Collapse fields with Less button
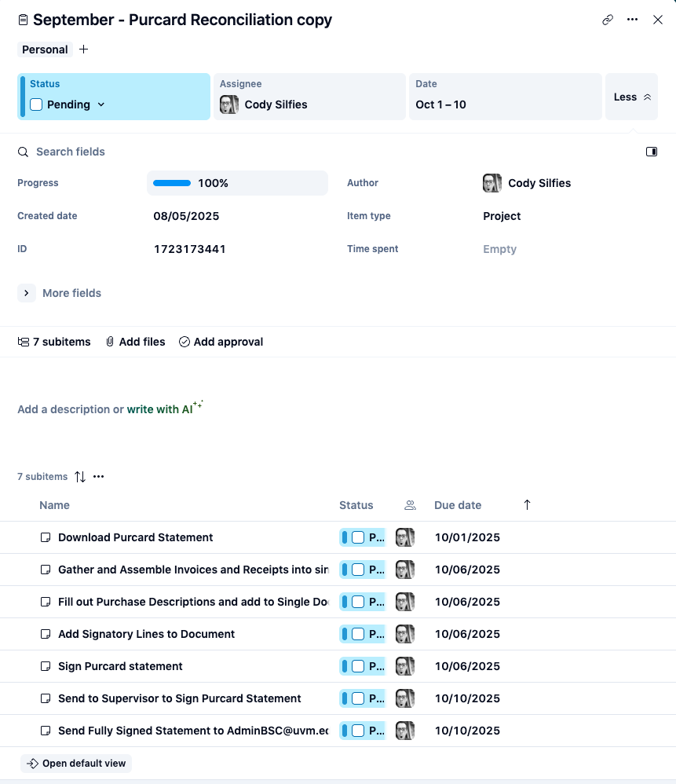This screenshot has width=676, height=784. [x=631, y=97]
